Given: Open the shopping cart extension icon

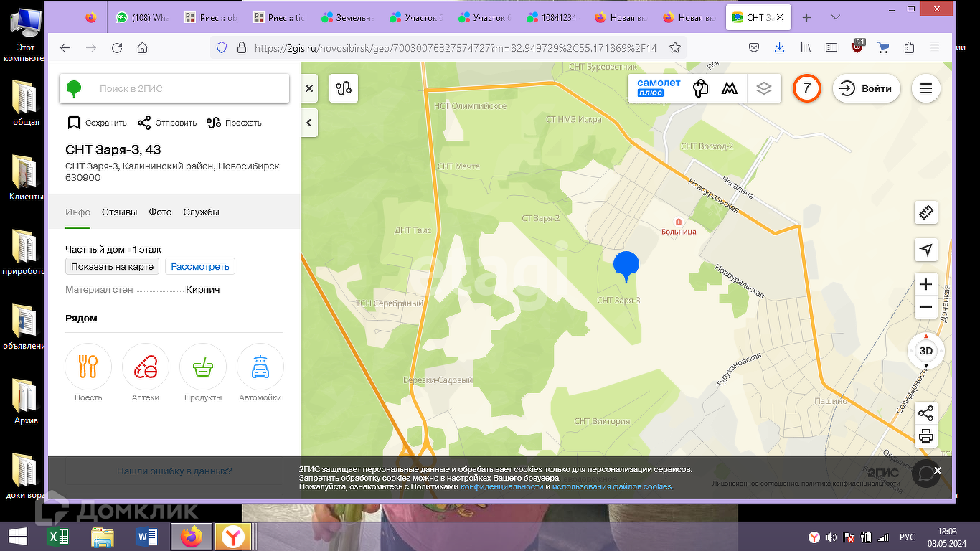Looking at the screenshot, I should 883,48.
